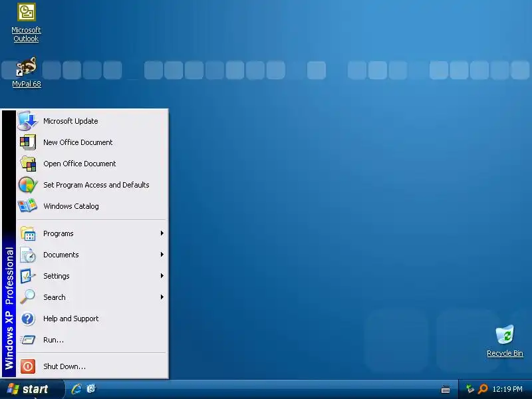Image resolution: width=532 pixels, height=399 pixels.
Task: Select Set Program Access and Defaults
Action: [x=92, y=185]
